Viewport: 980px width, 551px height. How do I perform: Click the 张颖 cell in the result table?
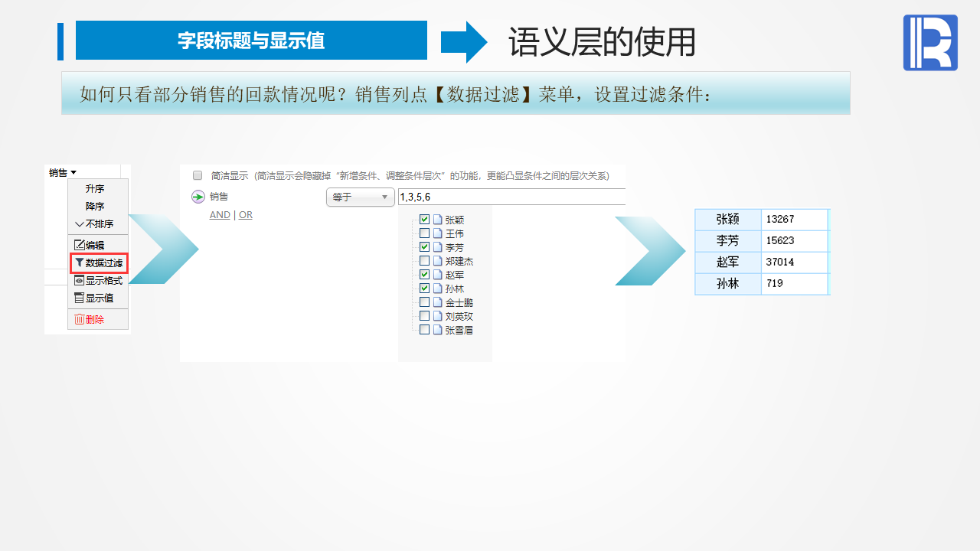click(x=728, y=219)
